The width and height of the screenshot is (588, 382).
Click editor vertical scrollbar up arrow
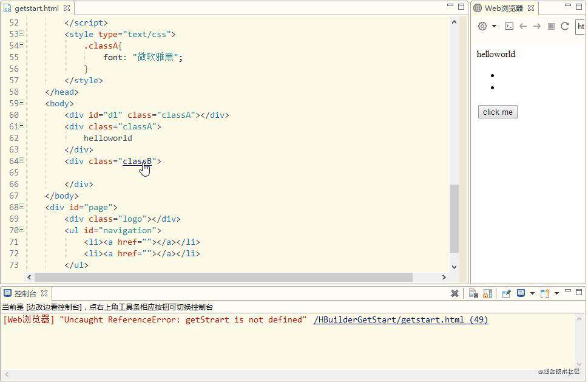pyautogui.click(x=454, y=22)
